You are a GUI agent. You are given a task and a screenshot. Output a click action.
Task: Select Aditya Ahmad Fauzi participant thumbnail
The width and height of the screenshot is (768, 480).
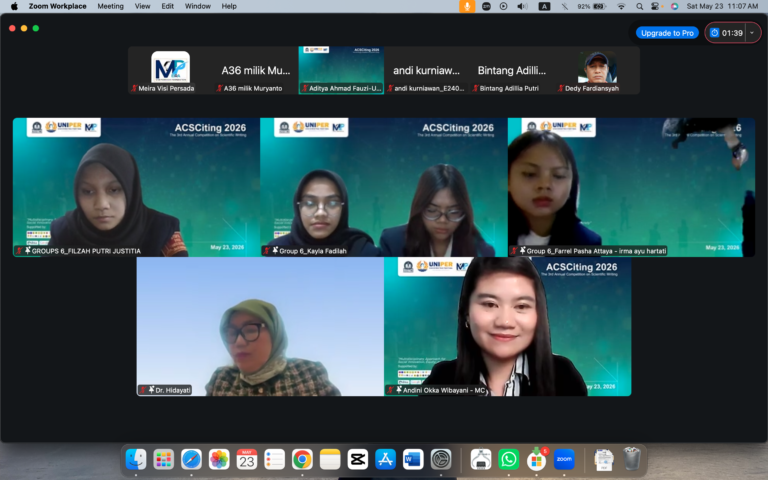(x=341, y=70)
